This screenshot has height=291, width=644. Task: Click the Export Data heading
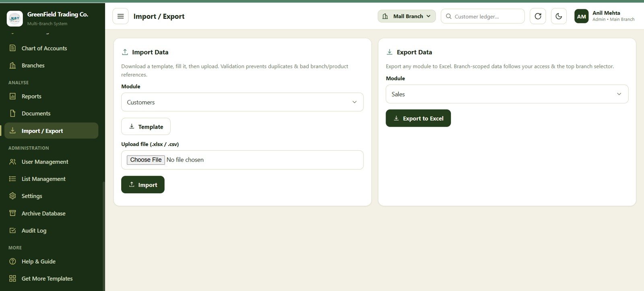pyautogui.click(x=414, y=52)
